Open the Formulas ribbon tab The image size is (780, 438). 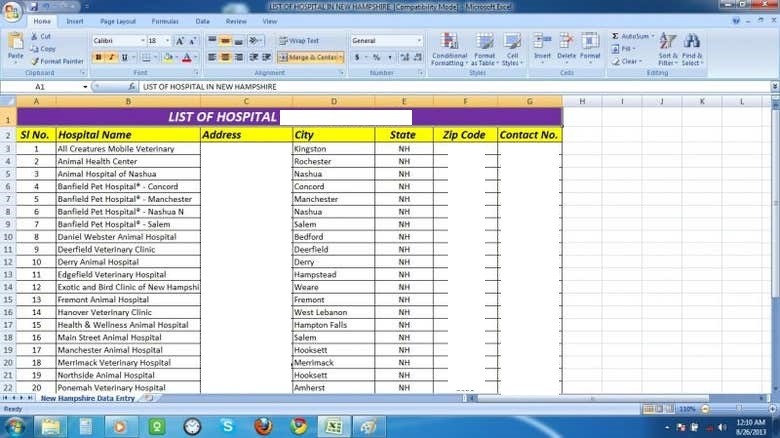pyautogui.click(x=165, y=21)
